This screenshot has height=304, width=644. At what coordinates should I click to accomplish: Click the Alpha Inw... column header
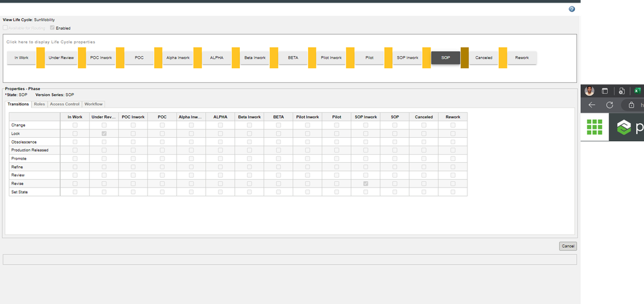click(x=191, y=117)
